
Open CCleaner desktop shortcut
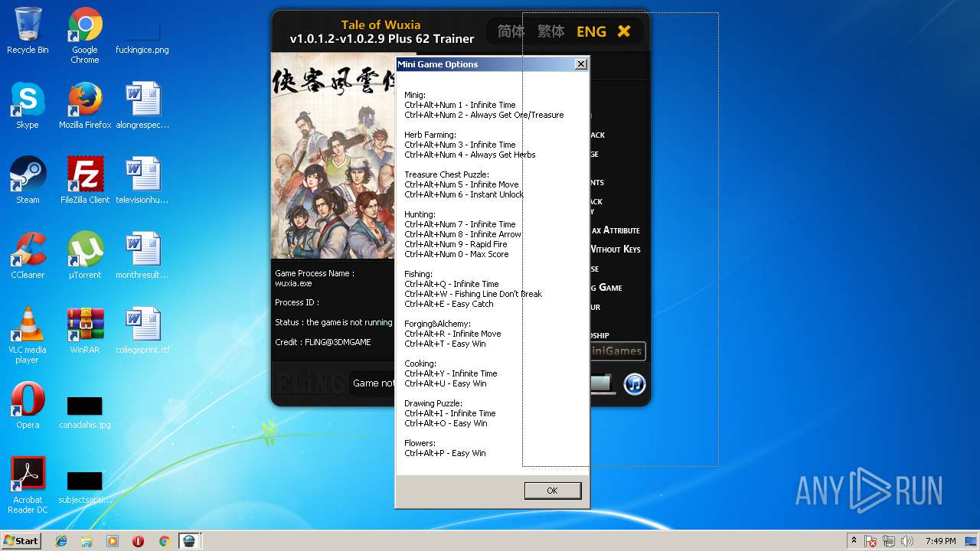coord(28,256)
